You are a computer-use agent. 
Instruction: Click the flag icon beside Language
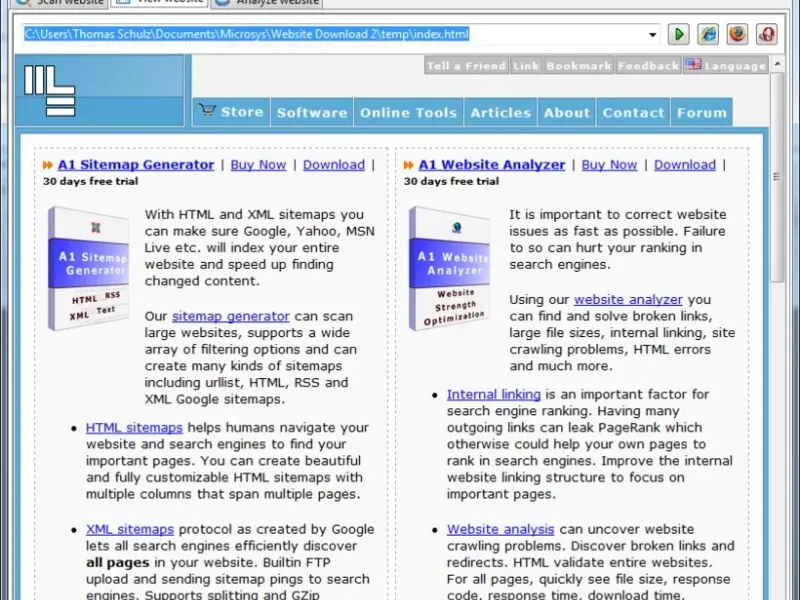(693, 64)
